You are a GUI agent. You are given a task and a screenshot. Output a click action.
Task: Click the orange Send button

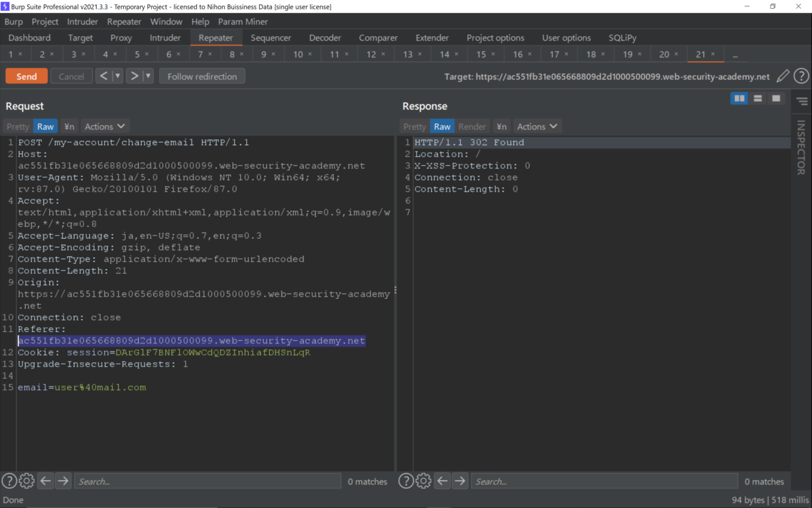(26, 76)
